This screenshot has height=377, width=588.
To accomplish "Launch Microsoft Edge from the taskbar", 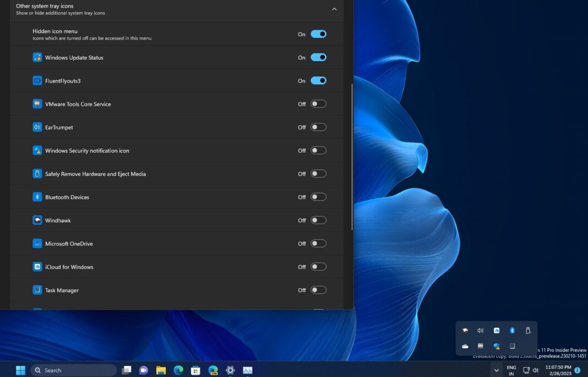I will pyautogui.click(x=177, y=370).
